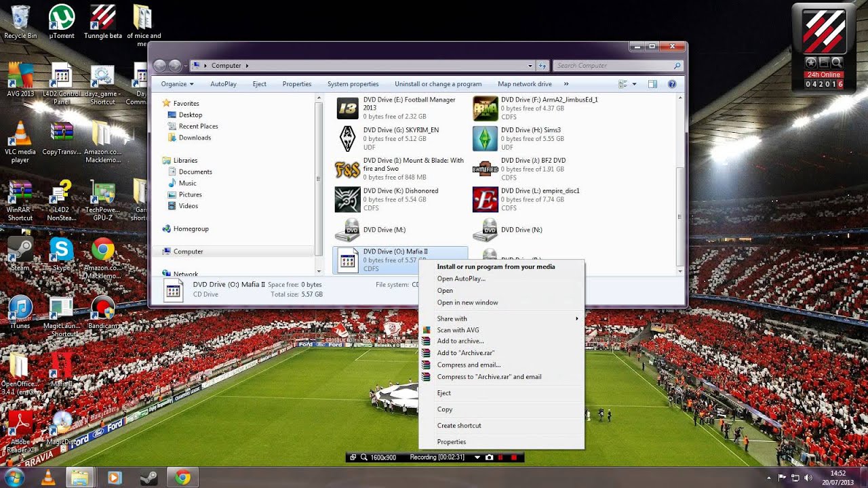Toggle the preview pane button in Explorer
Screen dimensions: 868x488
click(x=652, y=84)
